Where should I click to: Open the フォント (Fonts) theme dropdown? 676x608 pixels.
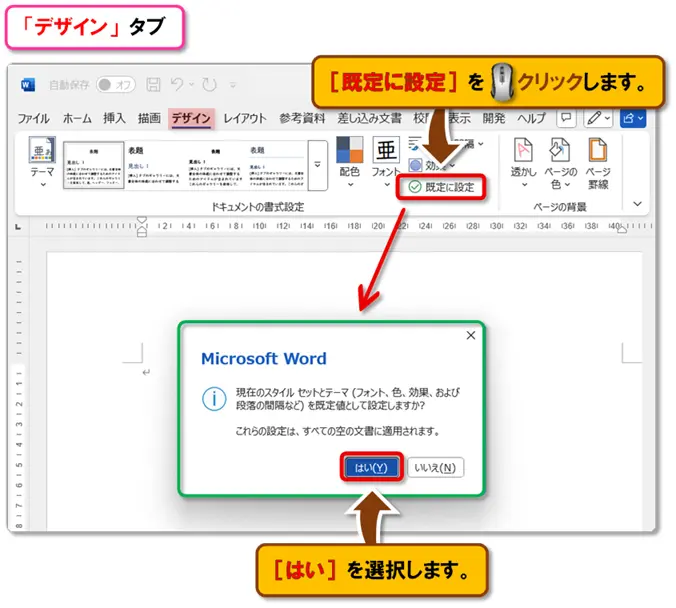coord(386,162)
